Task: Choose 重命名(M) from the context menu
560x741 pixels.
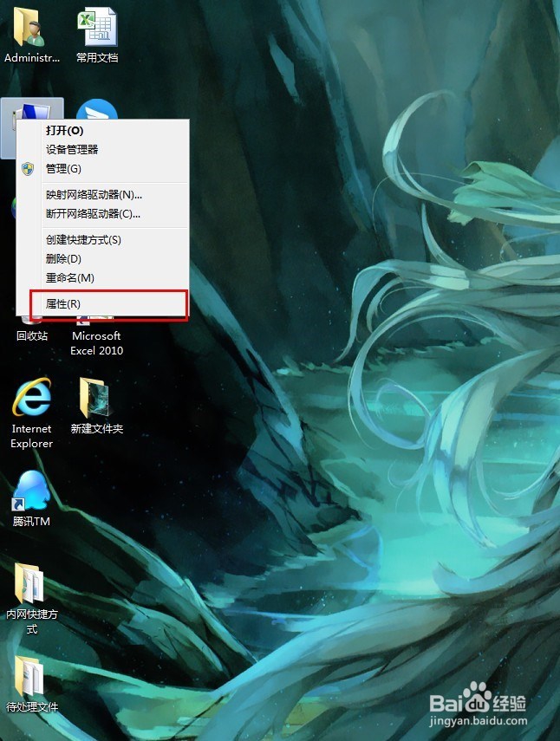Action: tap(102, 278)
